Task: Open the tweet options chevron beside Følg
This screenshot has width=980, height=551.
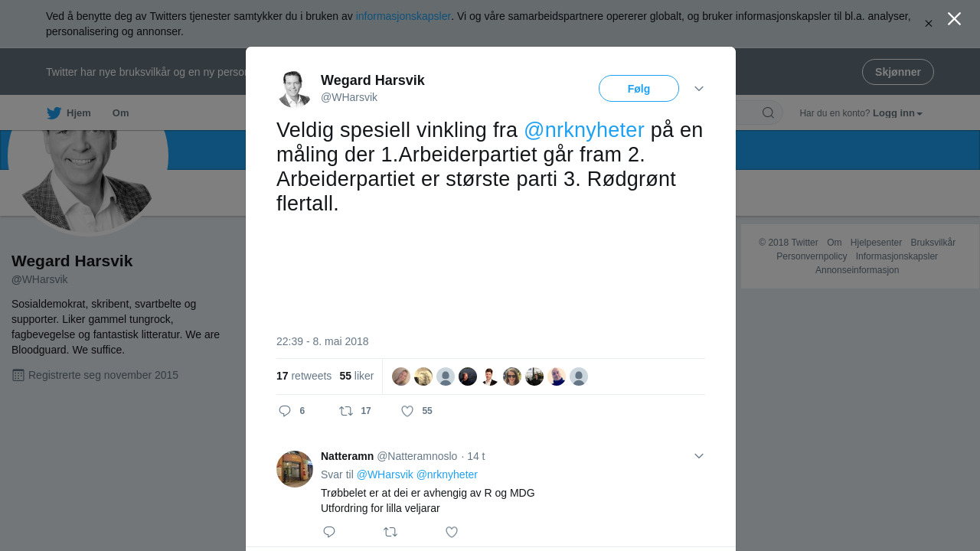Action: coord(699,89)
